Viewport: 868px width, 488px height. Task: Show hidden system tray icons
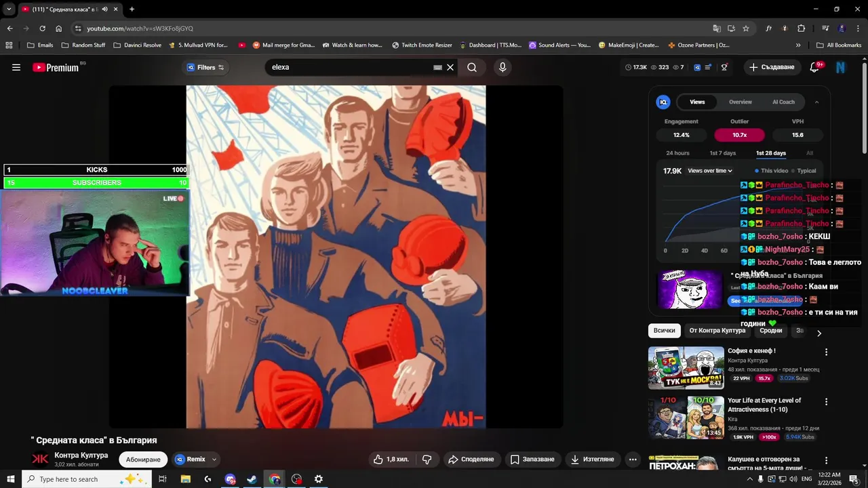pos(749,479)
